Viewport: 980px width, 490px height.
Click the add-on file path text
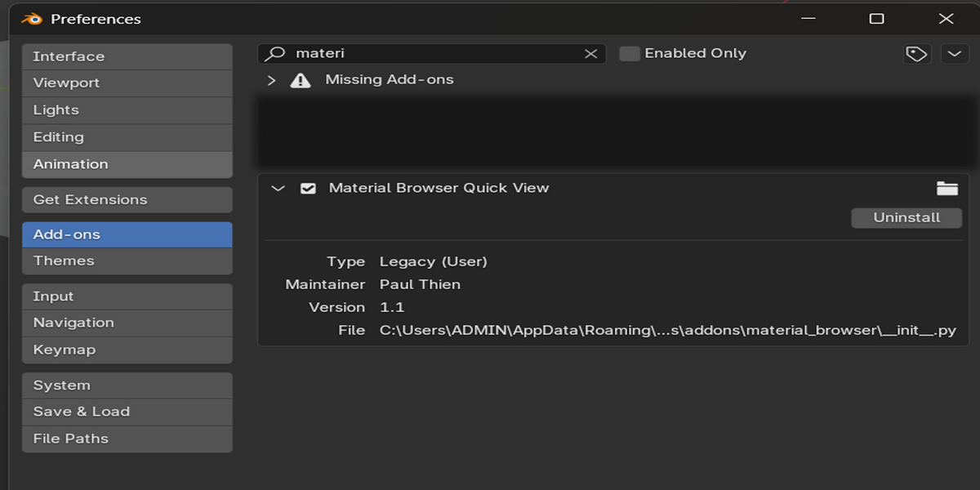668,331
